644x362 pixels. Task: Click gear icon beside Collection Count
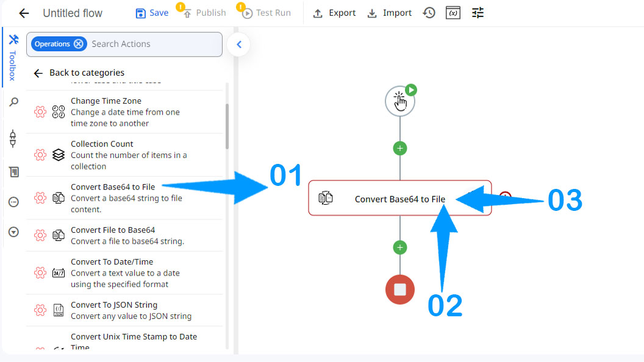(x=40, y=155)
